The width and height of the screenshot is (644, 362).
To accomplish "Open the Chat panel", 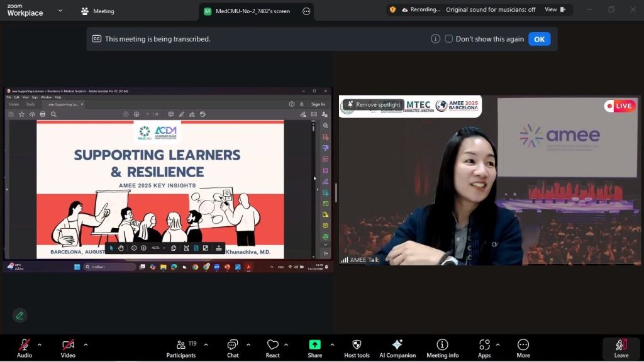I will pos(233,348).
